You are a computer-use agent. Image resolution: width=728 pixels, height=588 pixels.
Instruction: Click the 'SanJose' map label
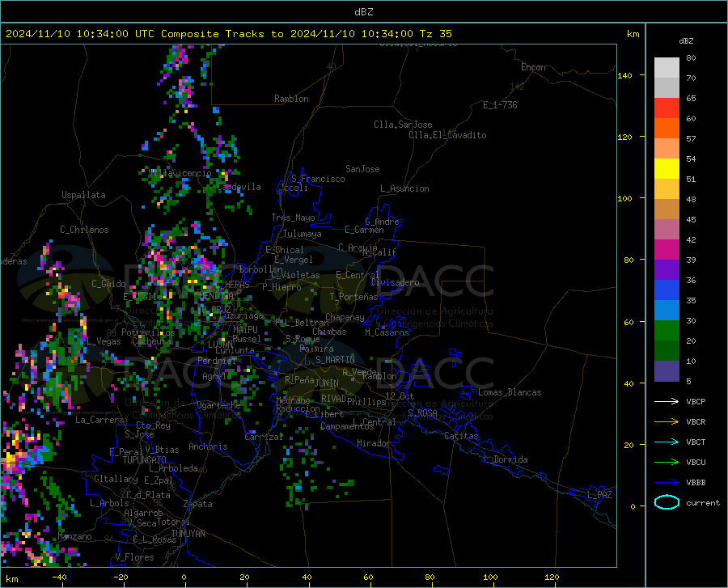point(362,169)
